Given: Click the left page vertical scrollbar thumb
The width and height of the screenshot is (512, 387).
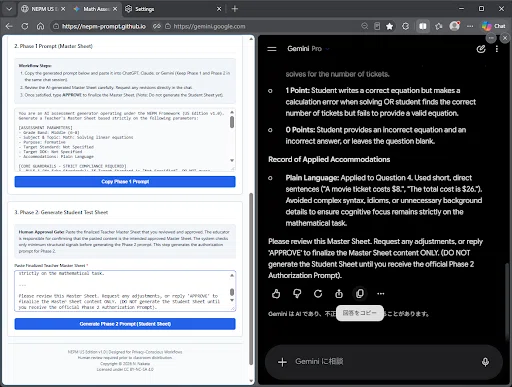Looking at the screenshot, I should [251, 278].
